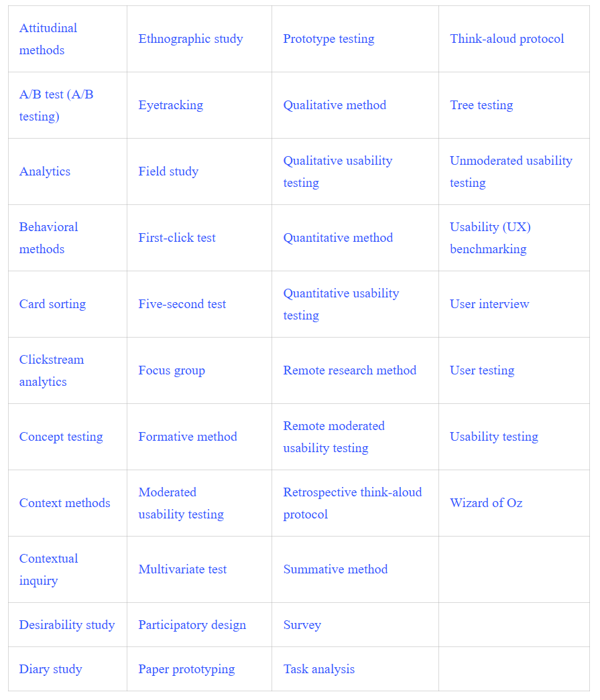
Task: Select the Five-second test link
Action: 182,304
